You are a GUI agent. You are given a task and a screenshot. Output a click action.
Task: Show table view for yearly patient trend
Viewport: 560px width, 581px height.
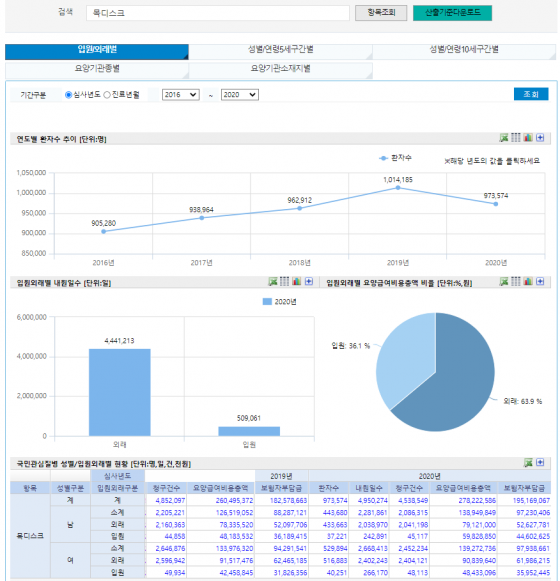pyautogui.click(x=516, y=138)
